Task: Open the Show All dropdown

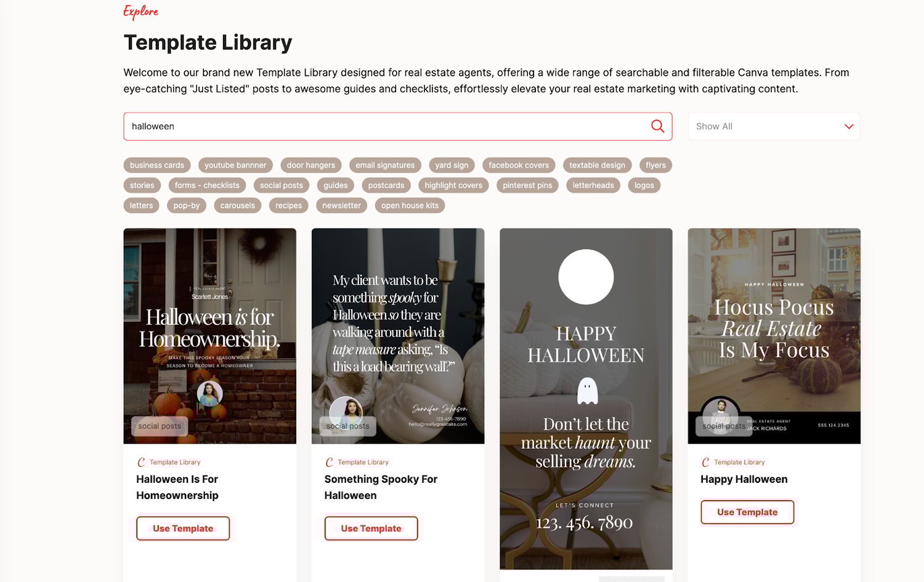Action: pos(773,126)
